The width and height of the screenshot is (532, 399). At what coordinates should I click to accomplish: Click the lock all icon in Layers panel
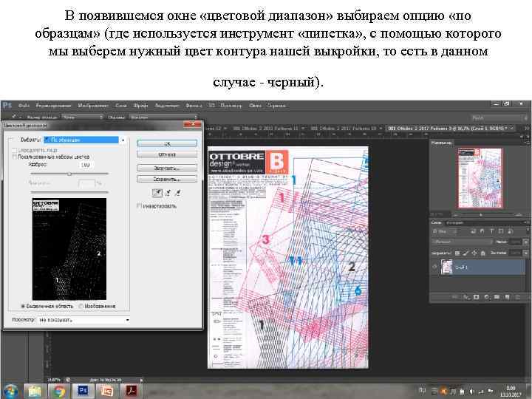tap(482, 253)
